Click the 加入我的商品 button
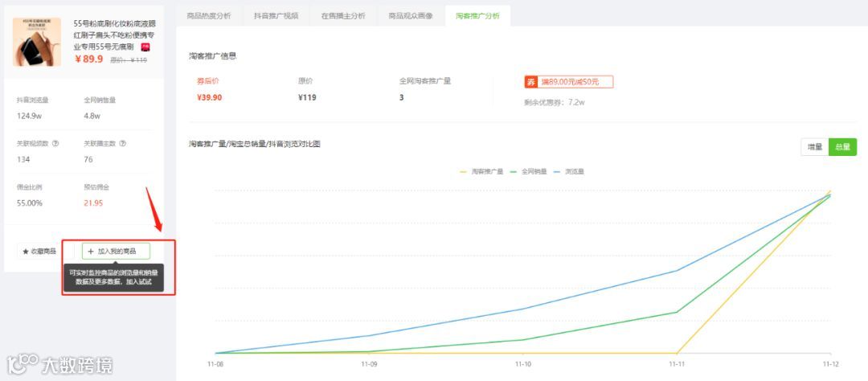 tap(117, 252)
